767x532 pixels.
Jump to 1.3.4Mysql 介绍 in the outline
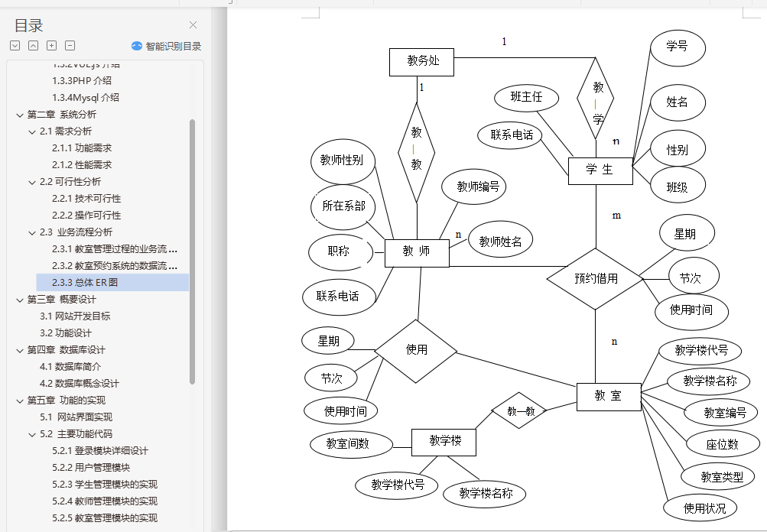point(86,97)
